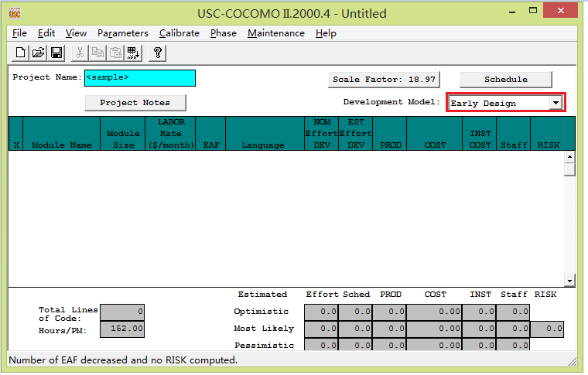Click the Most Likely label
Image resolution: width=588 pixels, height=375 pixels.
click(x=264, y=329)
